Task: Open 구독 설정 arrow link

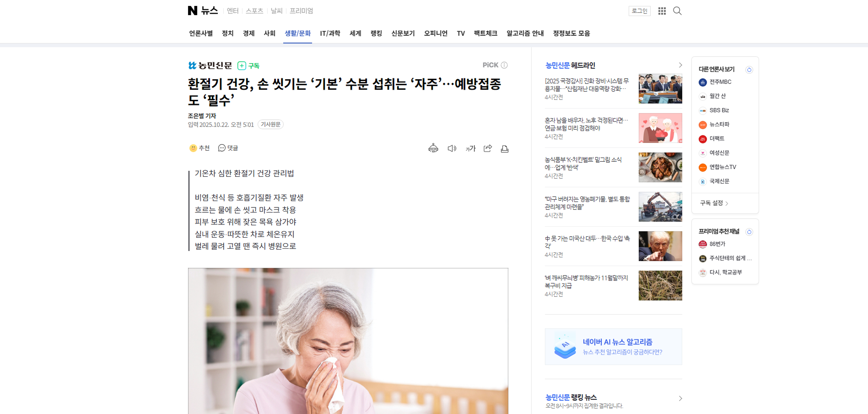Action: point(714,203)
